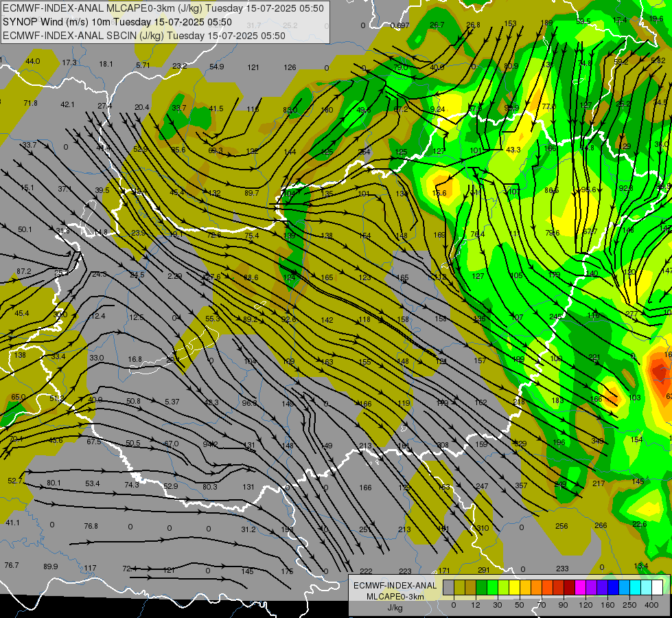Click the legend tick value 250
This screenshot has height=618, width=672.
pos(629,605)
